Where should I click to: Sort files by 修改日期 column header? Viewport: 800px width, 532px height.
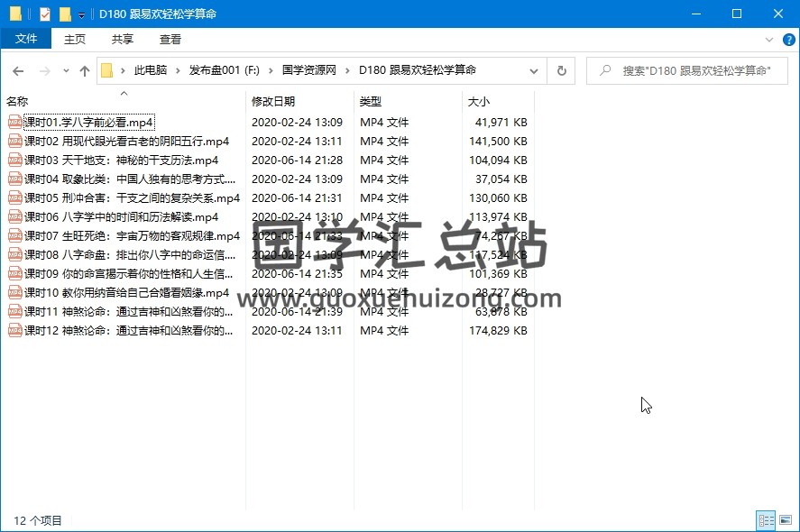coord(273,101)
